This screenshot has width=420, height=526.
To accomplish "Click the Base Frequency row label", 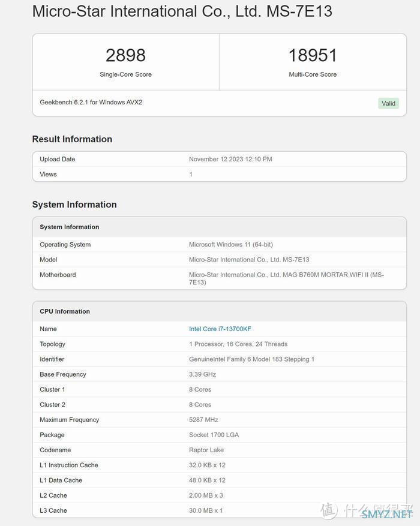I will pyautogui.click(x=63, y=374).
